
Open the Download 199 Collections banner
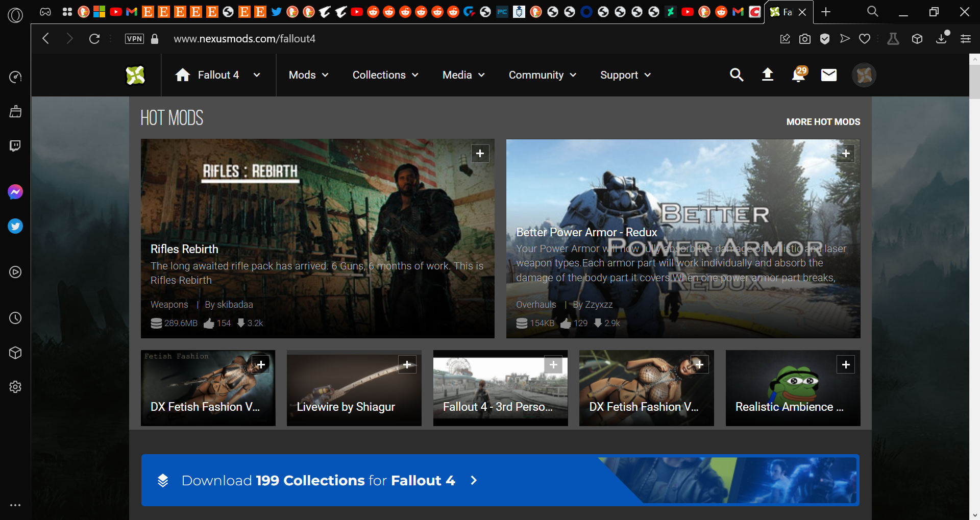500,480
